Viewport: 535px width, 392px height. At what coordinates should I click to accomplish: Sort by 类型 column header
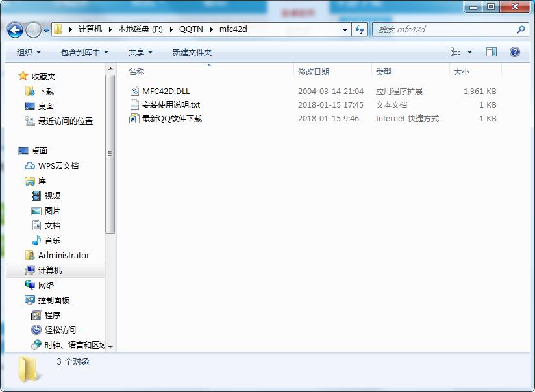384,71
